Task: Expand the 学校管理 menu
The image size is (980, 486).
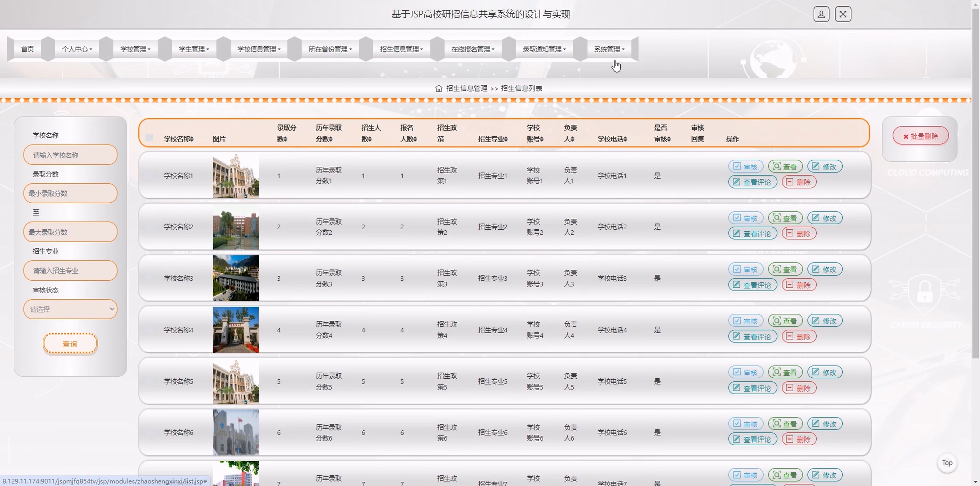Action: pyautogui.click(x=135, y=49)
